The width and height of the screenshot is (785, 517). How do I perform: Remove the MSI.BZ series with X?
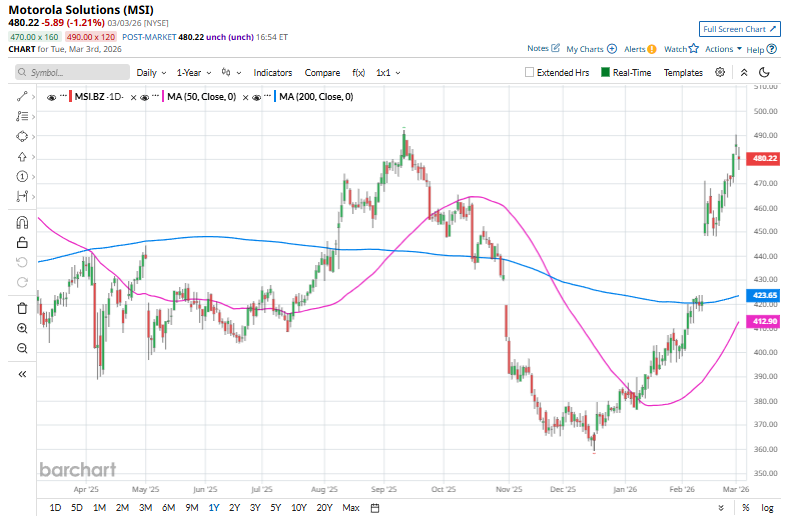coord(133,98)
